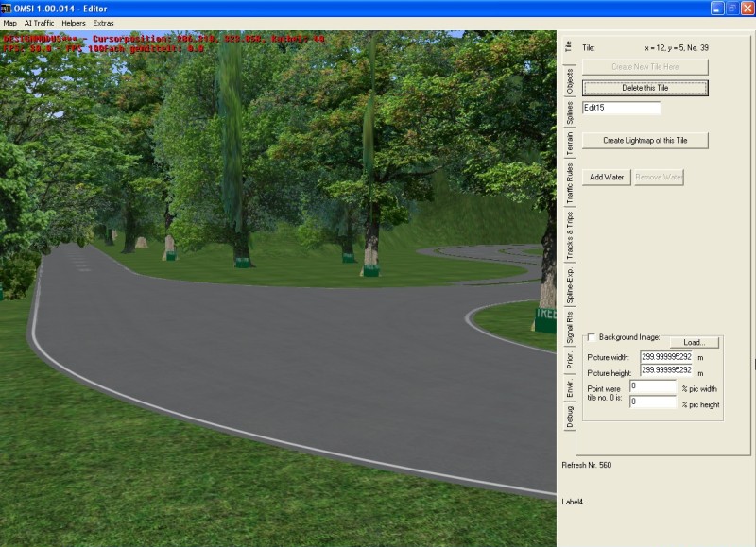The height and width of the screenshot is (547, 756).
Task: Open the Map menu
Action: (x=10, y=22)
